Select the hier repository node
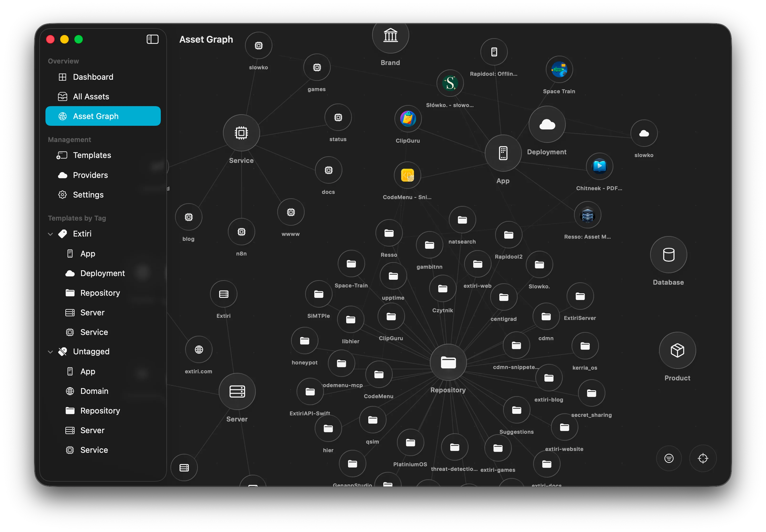This screenshot has width=766, height=532. (x=328, y=429)
